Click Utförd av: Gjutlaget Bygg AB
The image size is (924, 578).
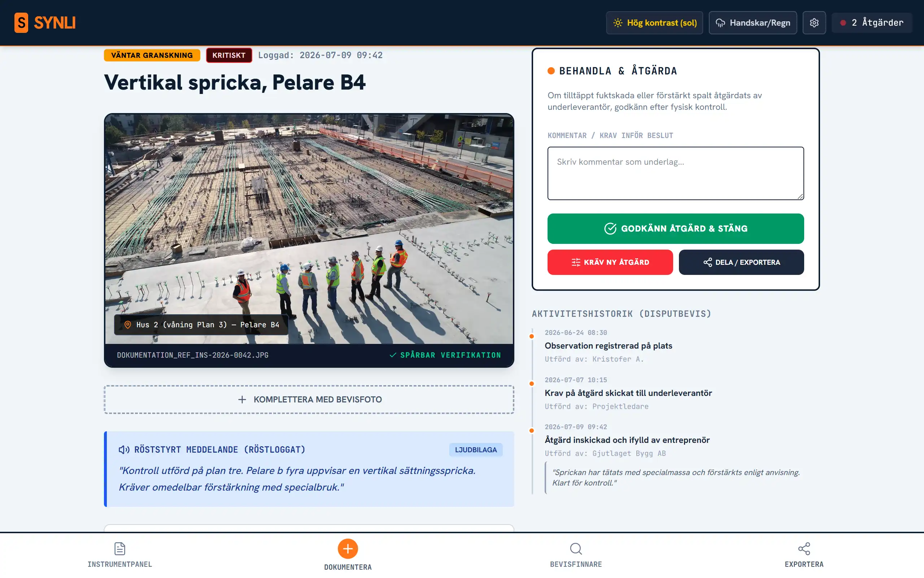605,453
